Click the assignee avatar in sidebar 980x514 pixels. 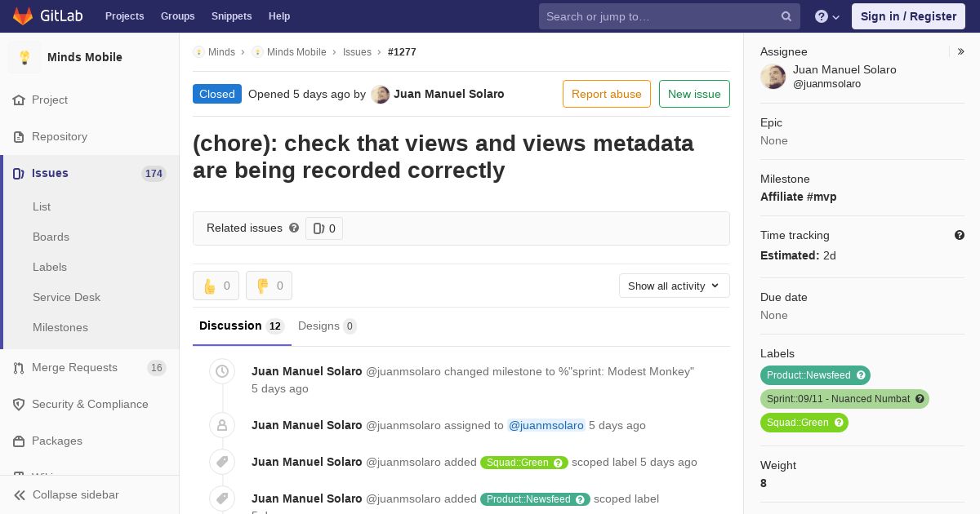point(773,77)
